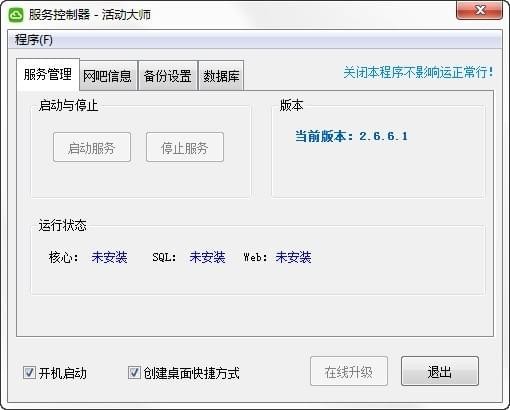
Task: Click the 在线升级 button
Action: [x=349, y=371]
